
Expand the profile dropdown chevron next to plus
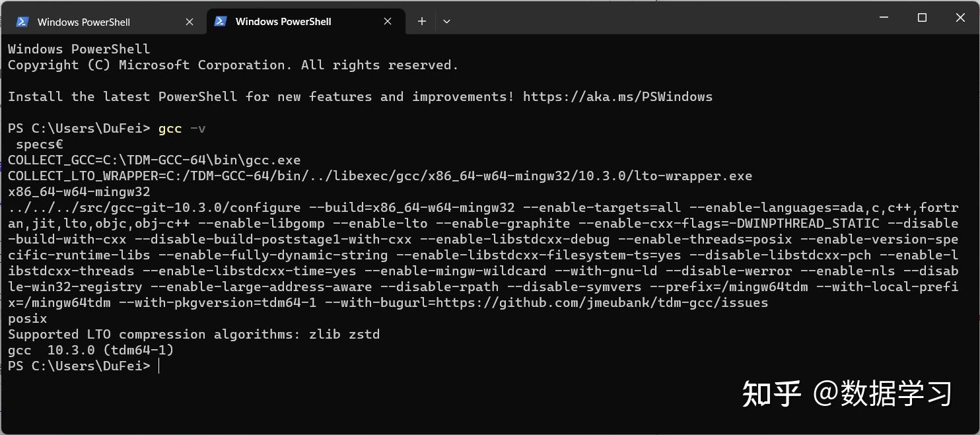[447, 21]
